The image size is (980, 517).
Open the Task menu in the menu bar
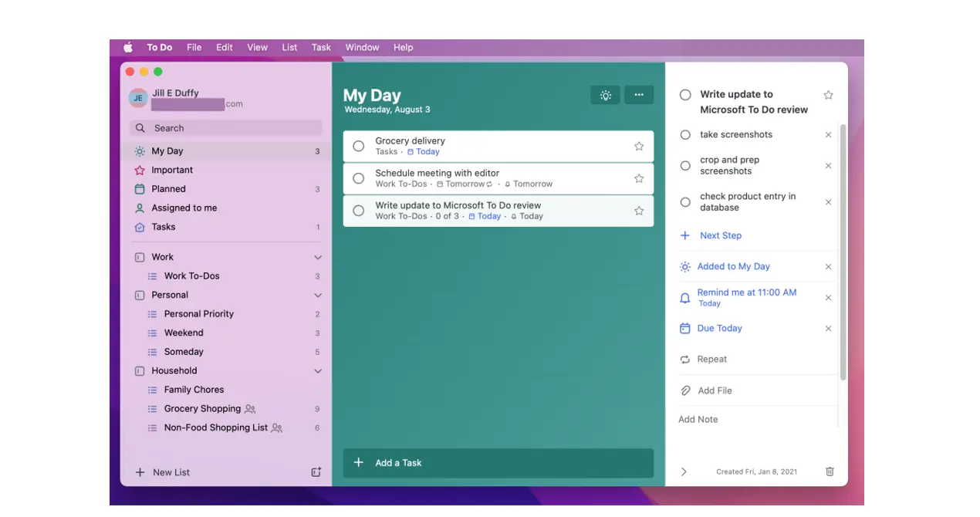tap(321, 47)
